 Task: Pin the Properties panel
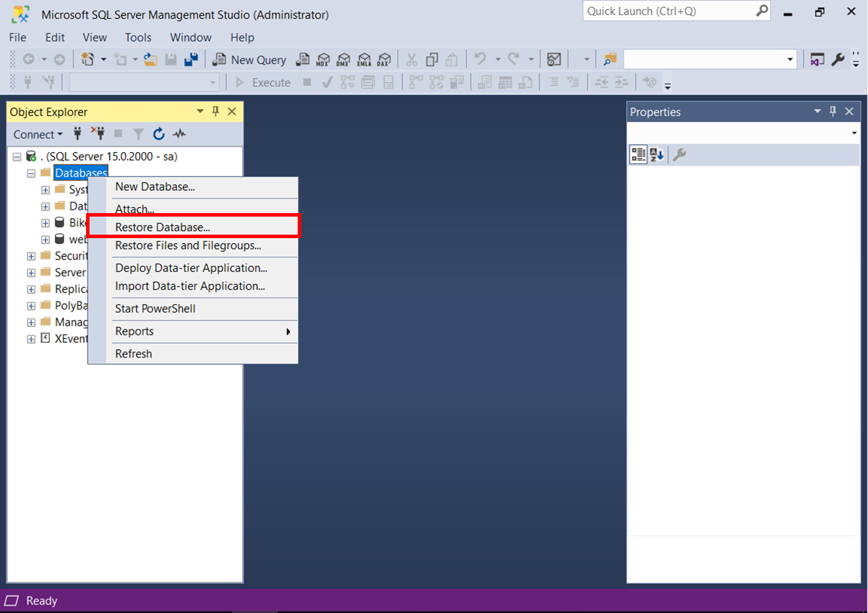tap(833, 111)
